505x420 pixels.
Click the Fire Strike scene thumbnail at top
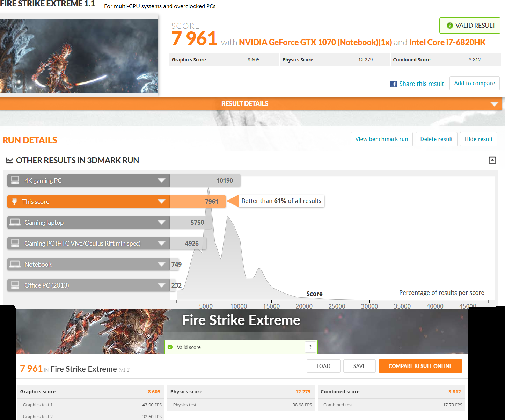tap(79, 56)
